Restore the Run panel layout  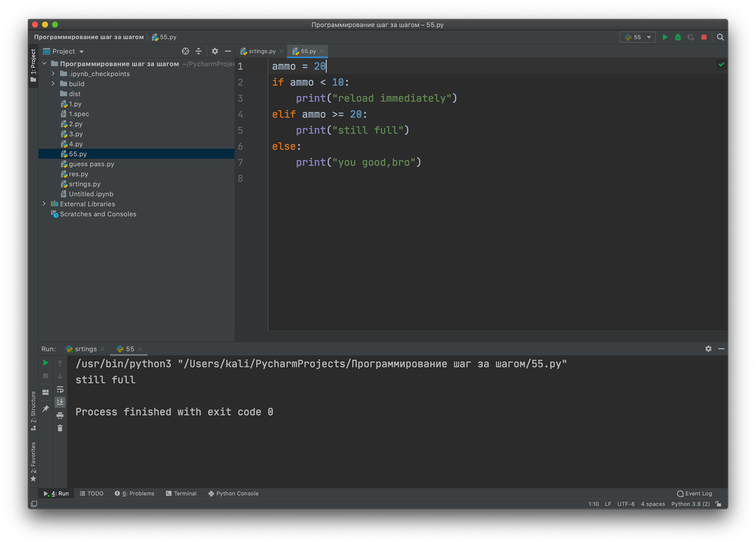tap(45, 392)
